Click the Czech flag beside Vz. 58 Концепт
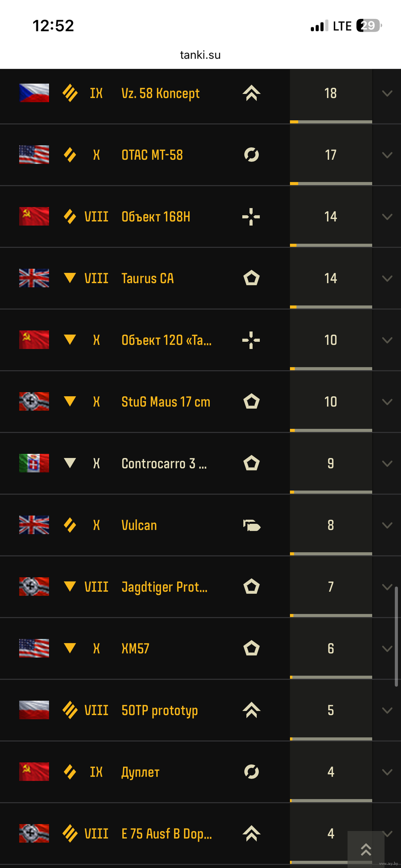Viewport: 401px width, 868px height. [34, 93]
